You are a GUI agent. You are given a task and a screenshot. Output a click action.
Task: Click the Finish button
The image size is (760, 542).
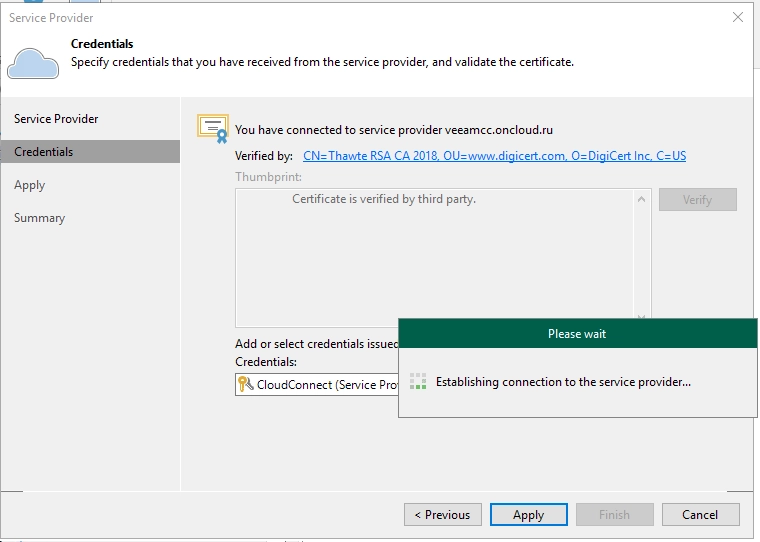(x=614, y=514)
